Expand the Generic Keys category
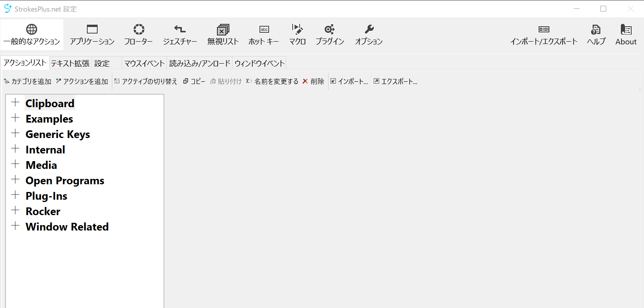The width and height of the screenshot is (644, 308). click(15, 133)
